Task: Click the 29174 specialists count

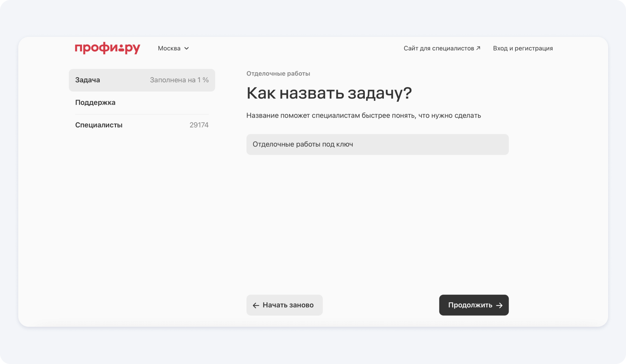Action: pyautogui.click(x=199, y=125)
